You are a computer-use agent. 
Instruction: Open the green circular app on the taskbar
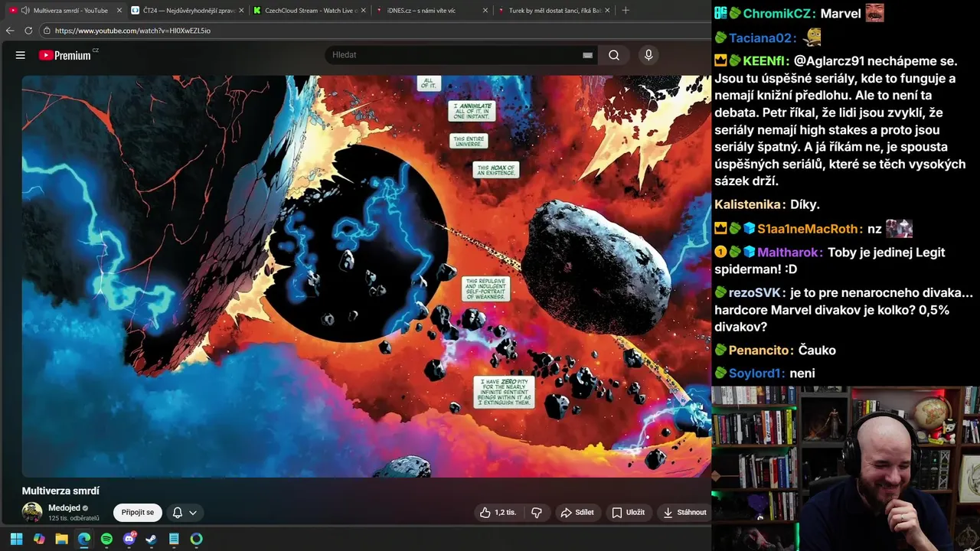[197, 539]
